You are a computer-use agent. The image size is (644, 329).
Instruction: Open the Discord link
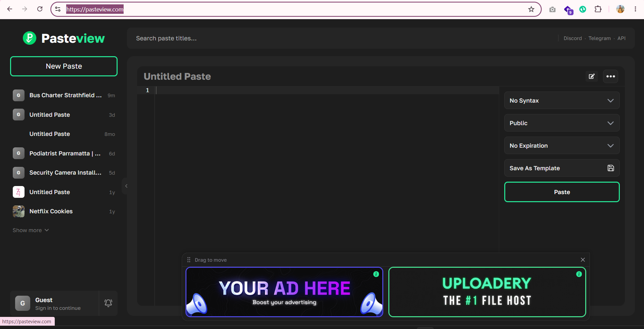572,38
